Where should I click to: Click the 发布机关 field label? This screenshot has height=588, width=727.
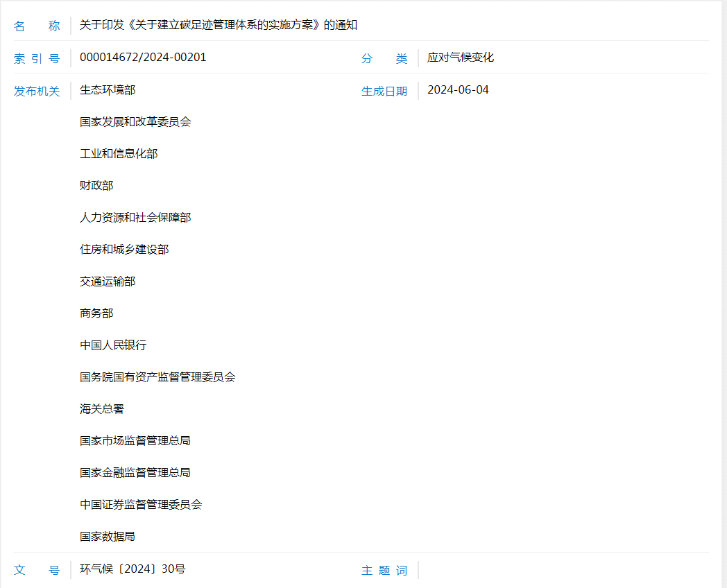[x=37, y=92]
